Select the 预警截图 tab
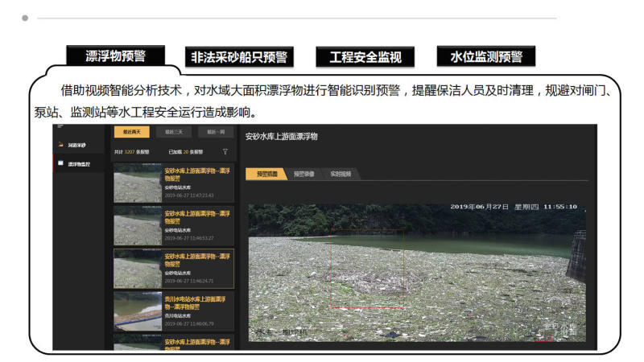Viewport: 644px width, 362px height. [266, 174]
